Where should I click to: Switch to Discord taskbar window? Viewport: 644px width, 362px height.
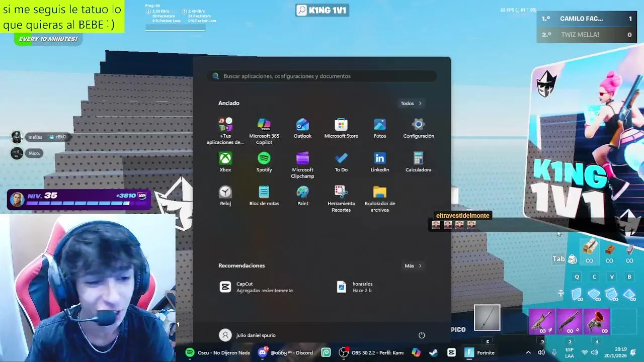tap(286, 353)
